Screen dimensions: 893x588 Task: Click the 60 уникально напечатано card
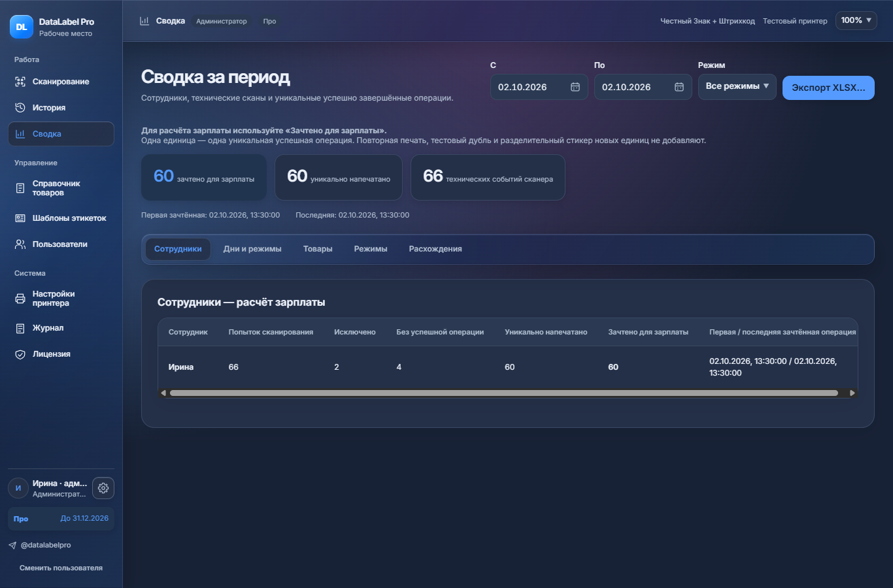click(x=339, y=177)
